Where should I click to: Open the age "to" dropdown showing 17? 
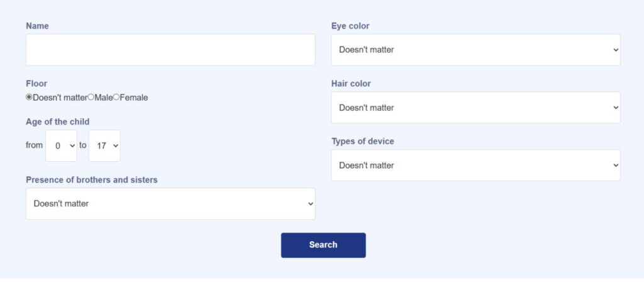point(104,145)
